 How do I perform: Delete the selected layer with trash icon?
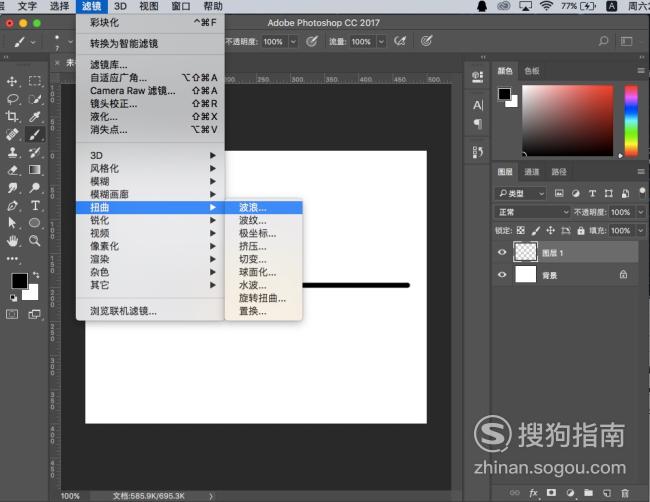click(x=625, y=493)
